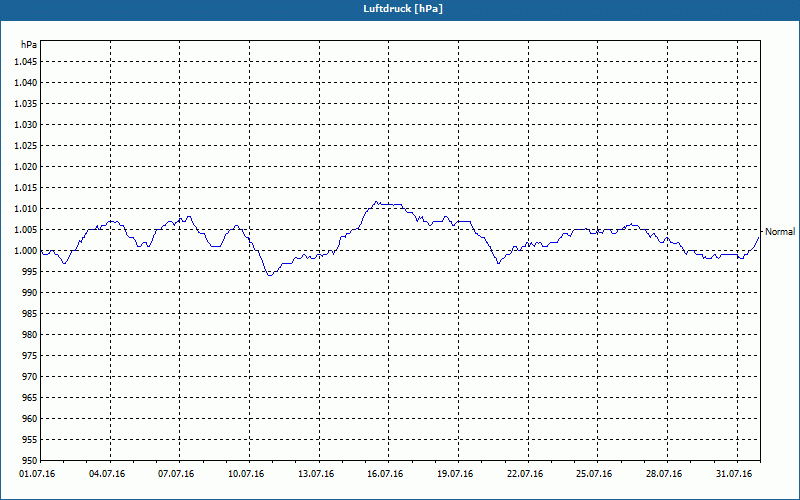The width and height of the screenshot is (800, 500).
Task: Click the 28.07.16 date label
Action: pyautogui.click(x=664, y=474)
